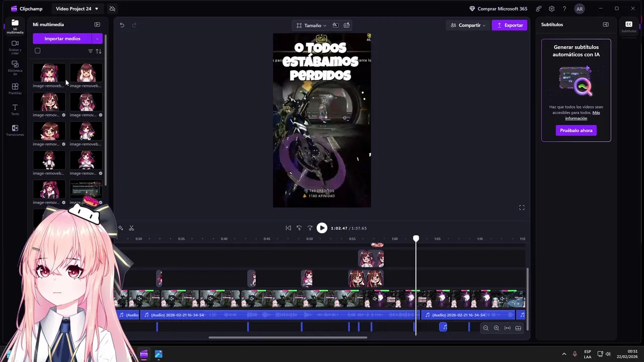This screenshot has width=644, height=362.
Task: Zoom in the timeline
Action: (496, 328)
